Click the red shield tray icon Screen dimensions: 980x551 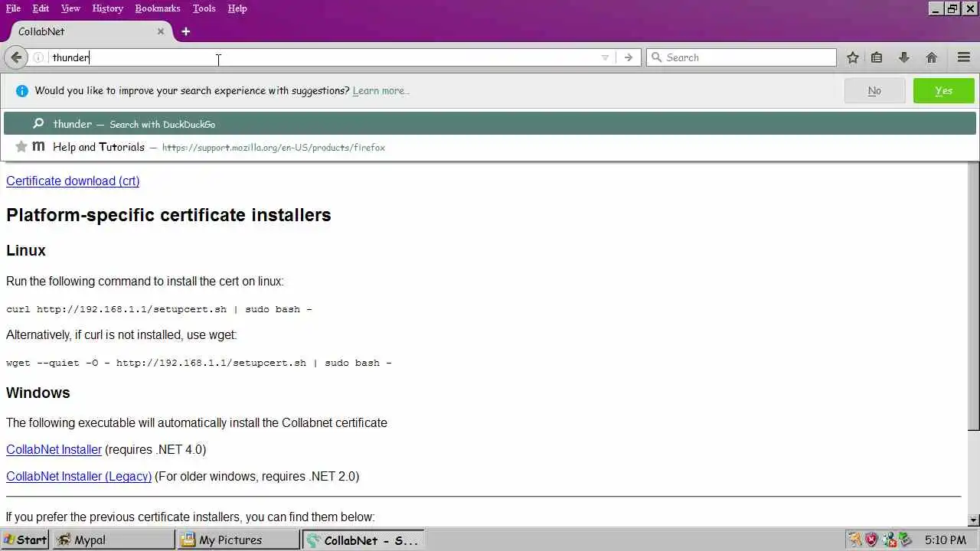pos(871,540)
